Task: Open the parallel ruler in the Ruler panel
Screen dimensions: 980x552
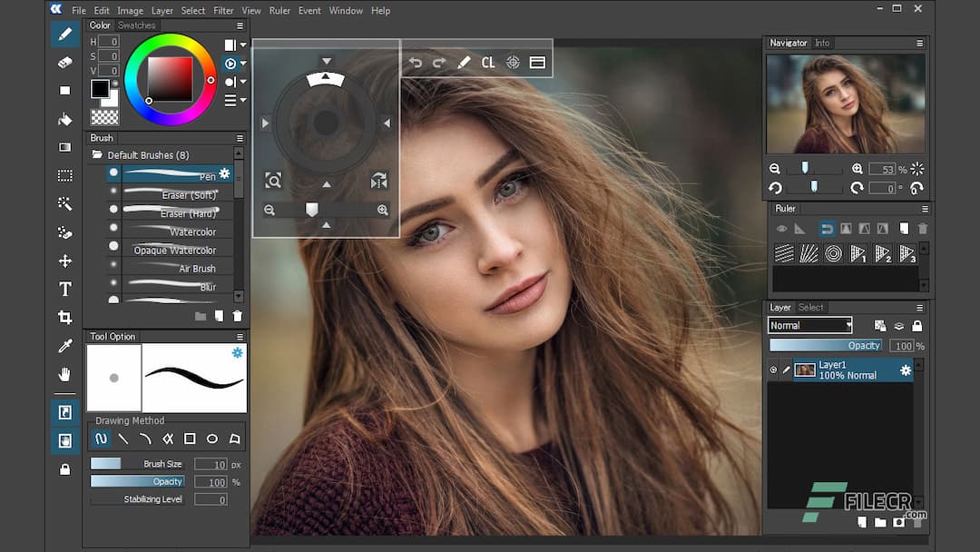Action: tap(786, 253)
